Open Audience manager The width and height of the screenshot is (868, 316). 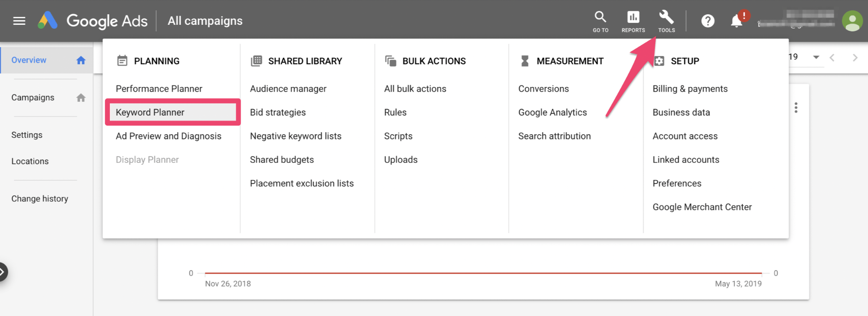(x=288, y=89)
